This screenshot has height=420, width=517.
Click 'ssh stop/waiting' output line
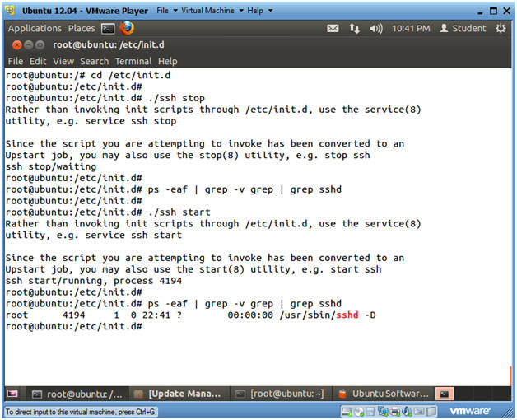click(51, 166)
